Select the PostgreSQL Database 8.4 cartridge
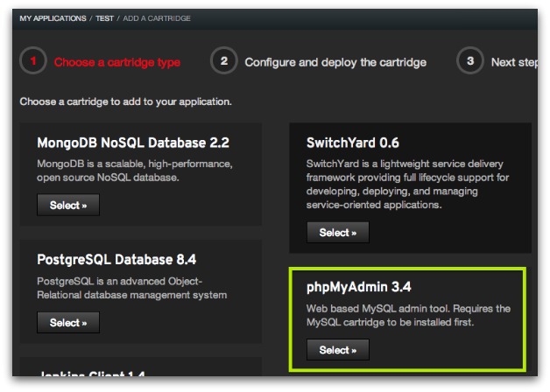Viewport: 550px width, 392px height. coord(68,322)
